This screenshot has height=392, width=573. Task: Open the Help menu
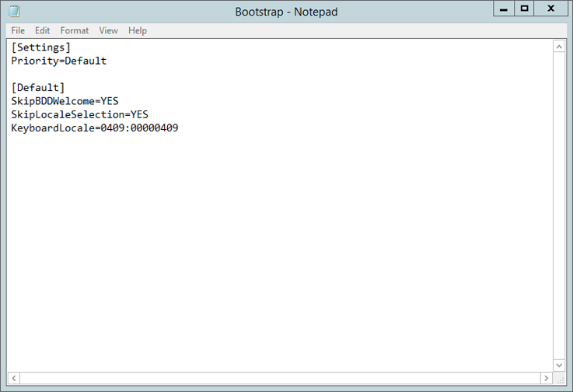138,30
